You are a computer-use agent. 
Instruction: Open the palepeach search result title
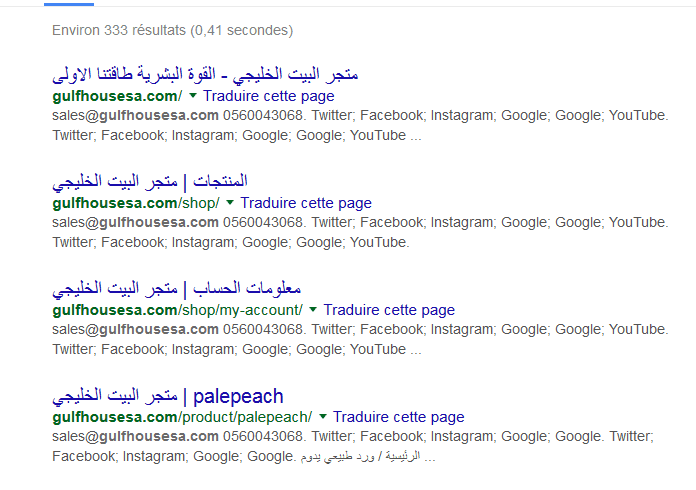pyautogui.click(x=167, y=396)
